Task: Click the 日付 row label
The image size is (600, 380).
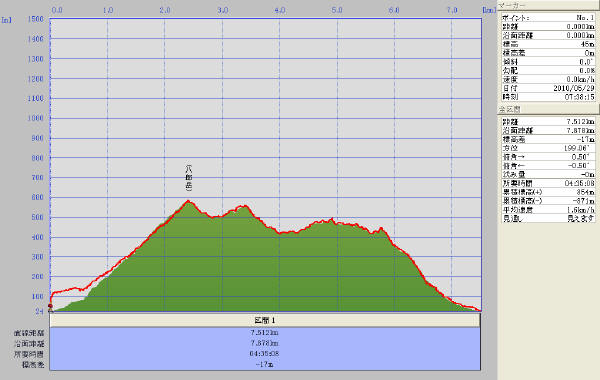Action: coord(510,88)
